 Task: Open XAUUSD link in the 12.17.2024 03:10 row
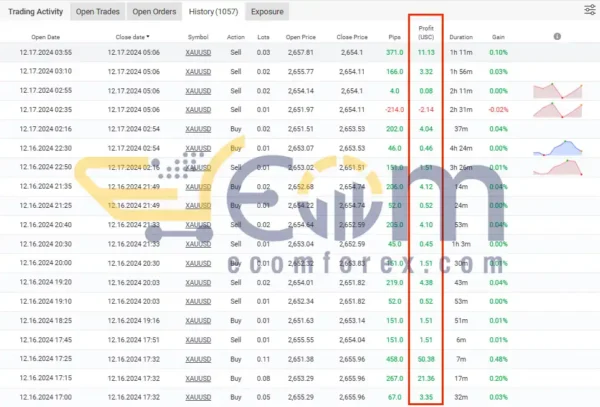click(198, 72)
